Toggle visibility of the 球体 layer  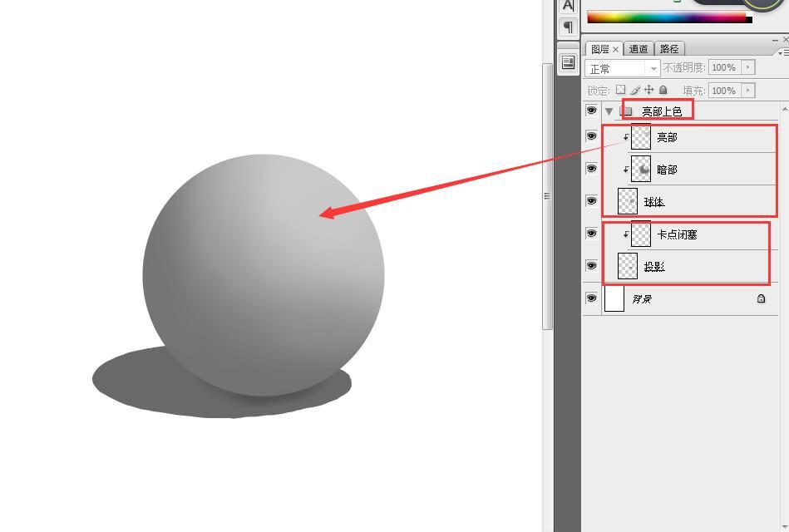click(x=591, y=201)
